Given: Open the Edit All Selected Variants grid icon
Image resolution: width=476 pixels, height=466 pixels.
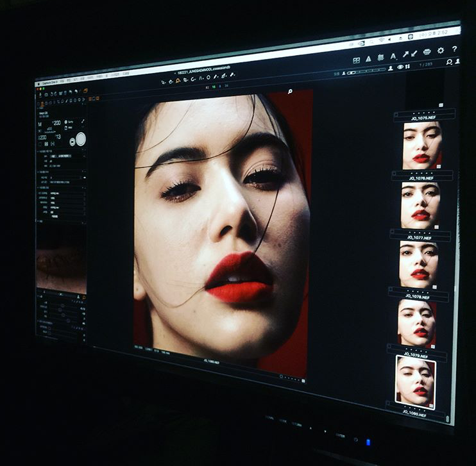Looking at the screenshot, I should click(357, 60).
